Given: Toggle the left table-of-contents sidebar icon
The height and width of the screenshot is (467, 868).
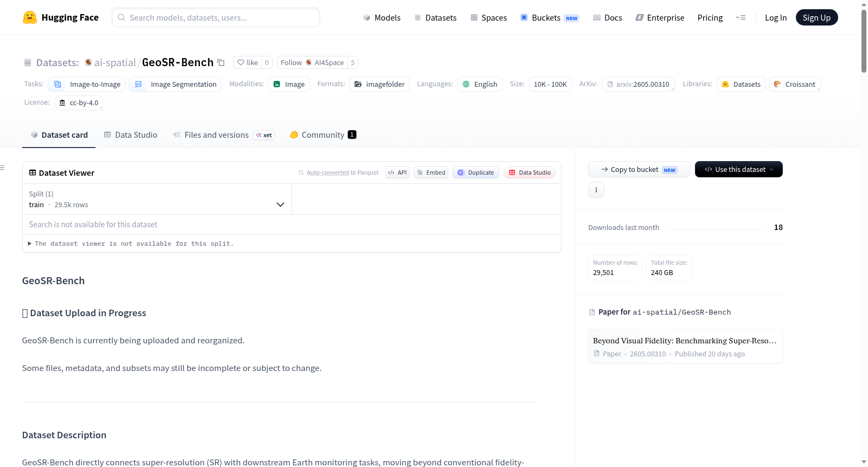Looking at the screenshot, I should (x=2, y=168).
